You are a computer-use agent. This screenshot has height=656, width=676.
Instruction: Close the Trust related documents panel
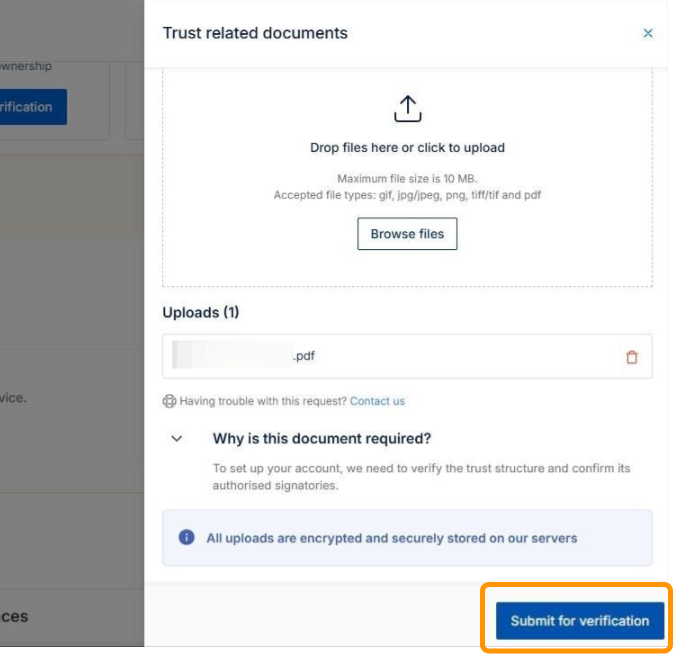(x=648, y=33)
